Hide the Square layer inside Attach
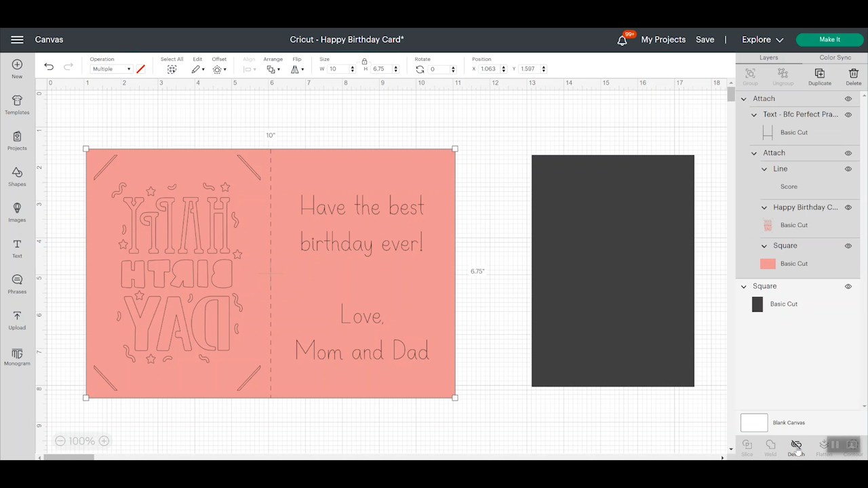The image size is (868, 488). click(x=848, y=246)
